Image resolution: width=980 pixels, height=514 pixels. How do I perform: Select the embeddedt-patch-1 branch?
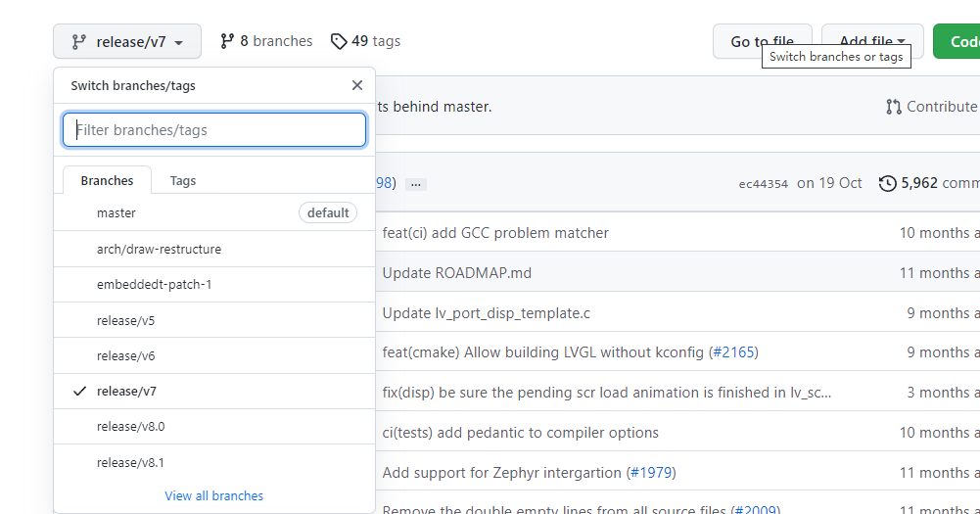(x=154, y=284)
